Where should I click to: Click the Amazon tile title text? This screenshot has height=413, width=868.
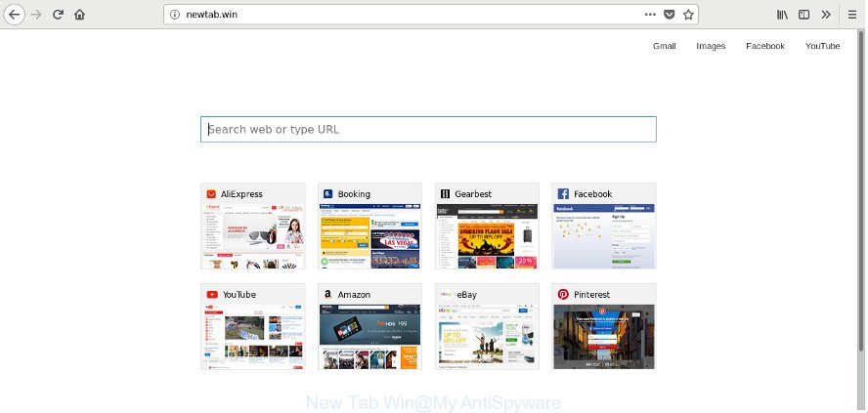(x=354, y=295)
